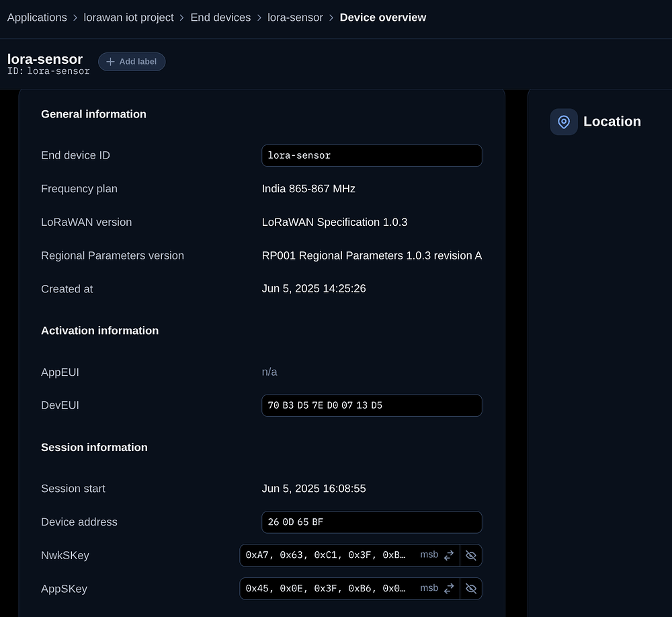This screenshot has width=672, height=617.
Task: Click the 'Created at' label
Action: pyautogui.click(x=67, y=289)
